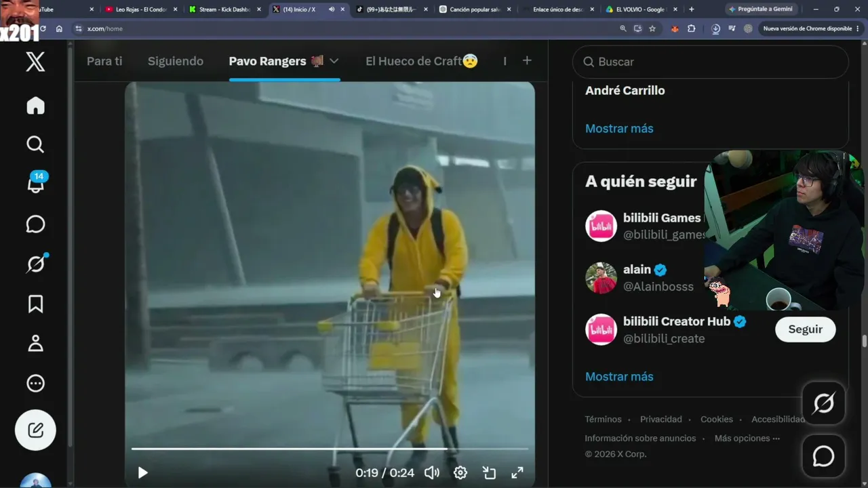Click Mostrar más under André Carrillo
The height and width of the screenshot is (488, 868).
point(619,128)
